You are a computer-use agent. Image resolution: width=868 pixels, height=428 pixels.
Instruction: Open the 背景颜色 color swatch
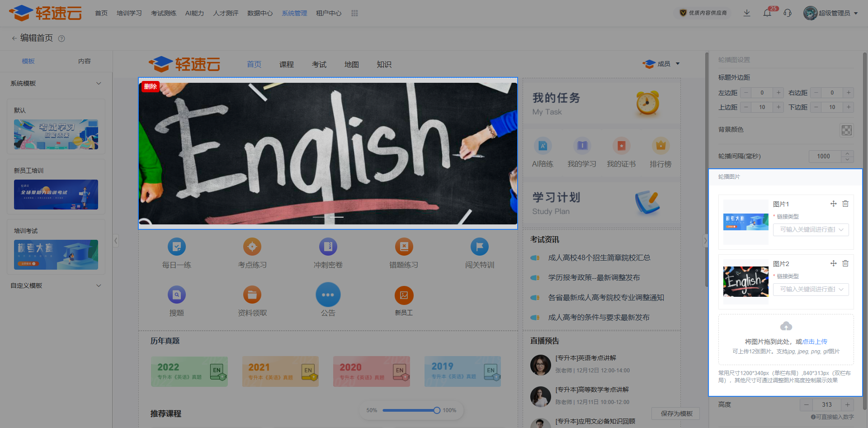pos(846,130)
